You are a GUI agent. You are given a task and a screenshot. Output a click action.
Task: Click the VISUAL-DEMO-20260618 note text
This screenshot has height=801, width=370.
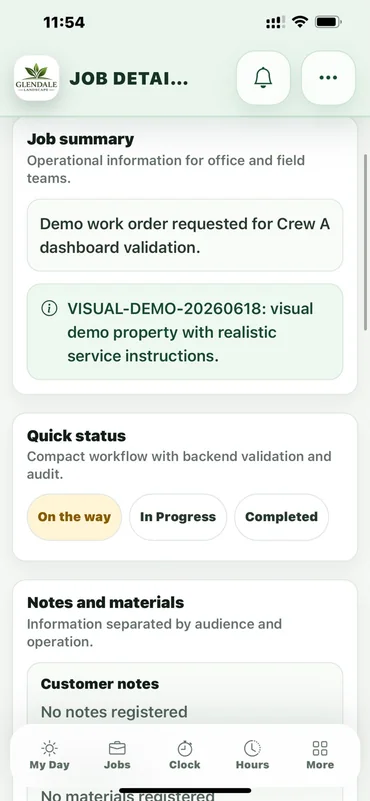point(190,333)
